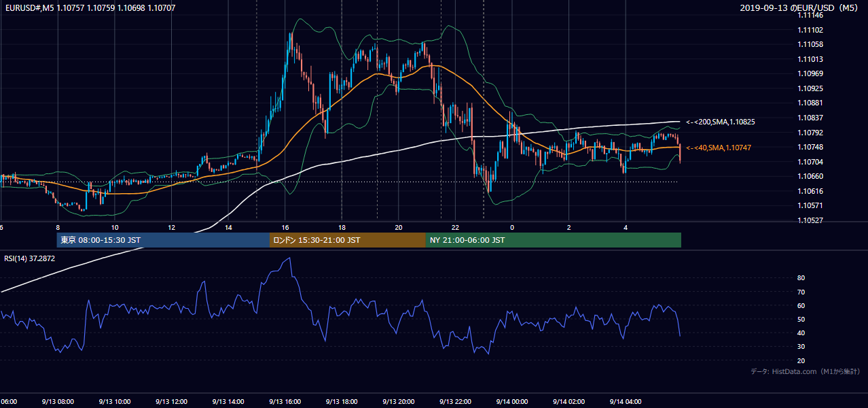Click hour marker 22 on upper time axis
The width and height of the screenshot is (868, 408).
455,227
